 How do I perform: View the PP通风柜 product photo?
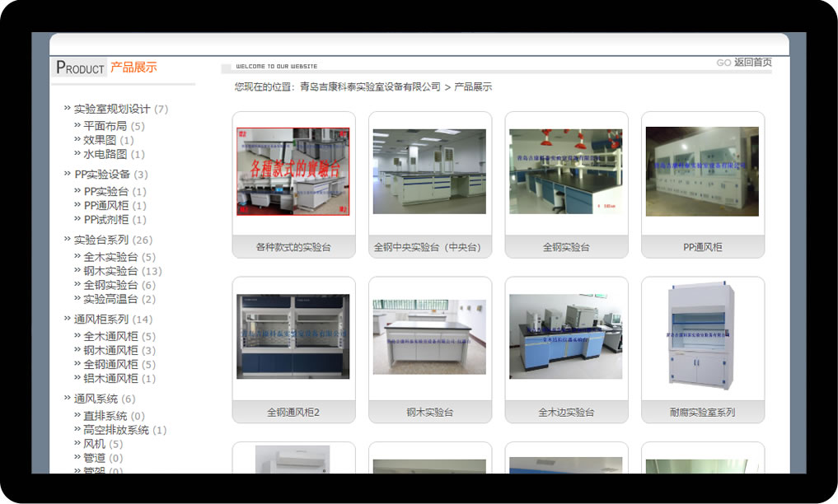click(x=702, y=171)
